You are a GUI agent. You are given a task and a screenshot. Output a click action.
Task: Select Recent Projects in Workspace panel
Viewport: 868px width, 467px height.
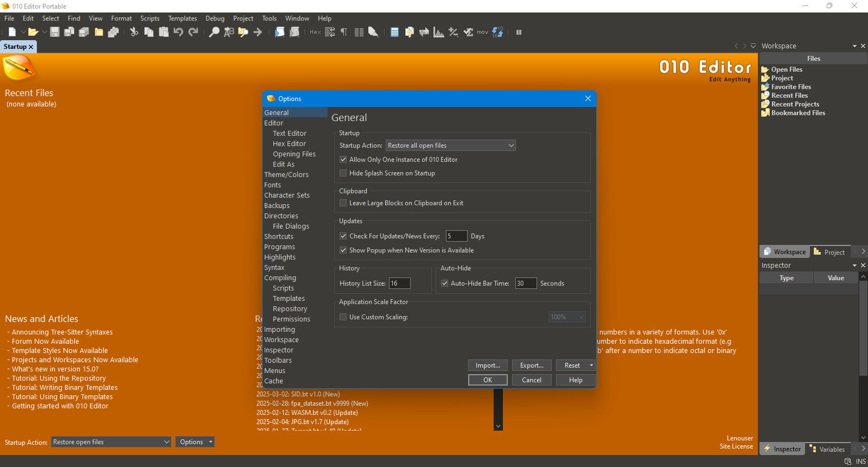tap(795, 104)
